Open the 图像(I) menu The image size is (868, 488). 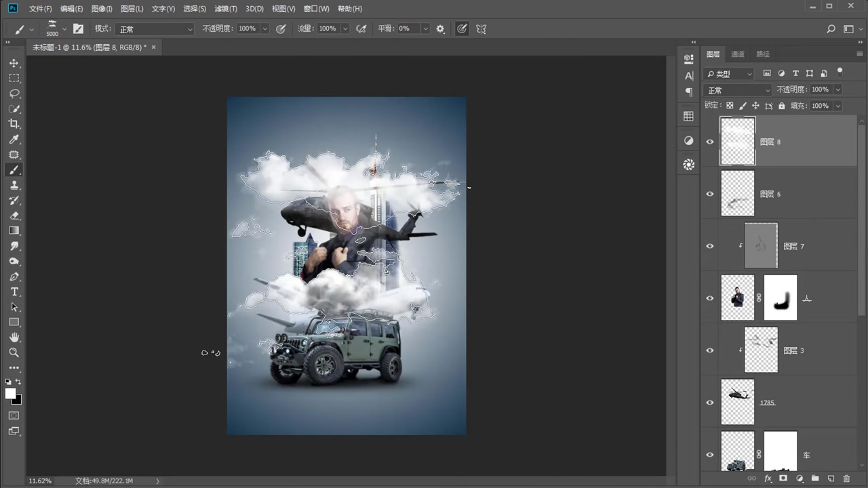click(102, 9)
